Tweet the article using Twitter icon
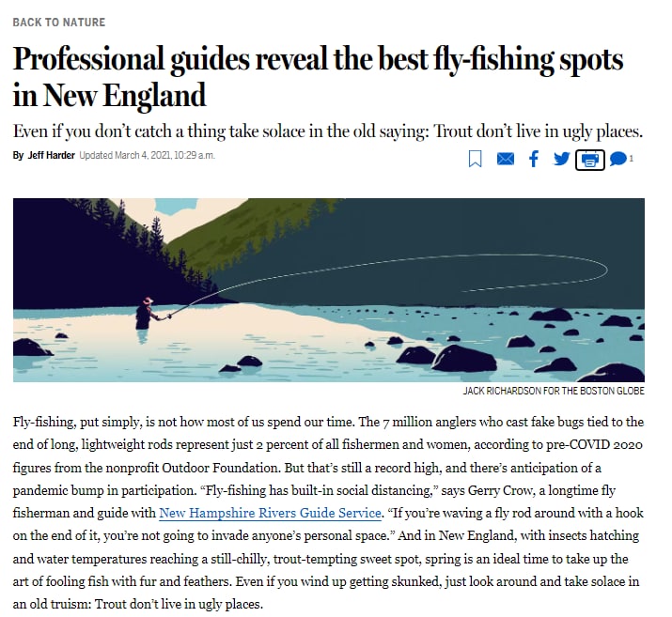 [561, 159]
